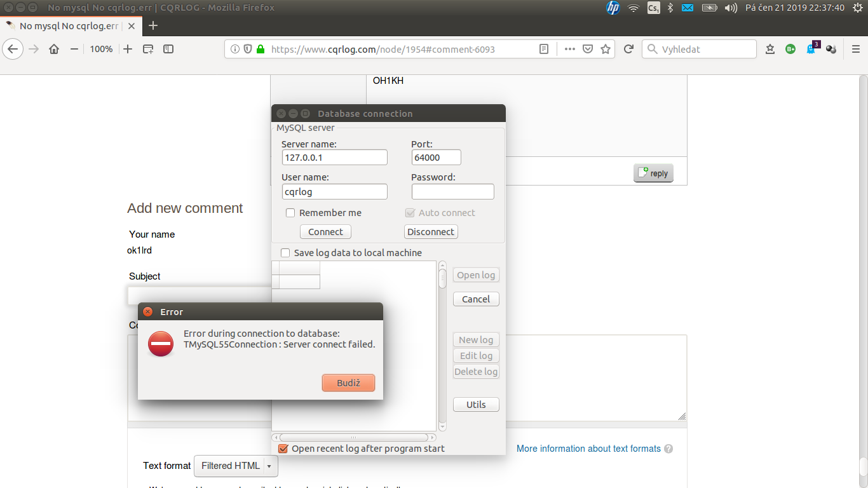Open tracking protection shield icon
868x488 pixels.
coord(247,49)
